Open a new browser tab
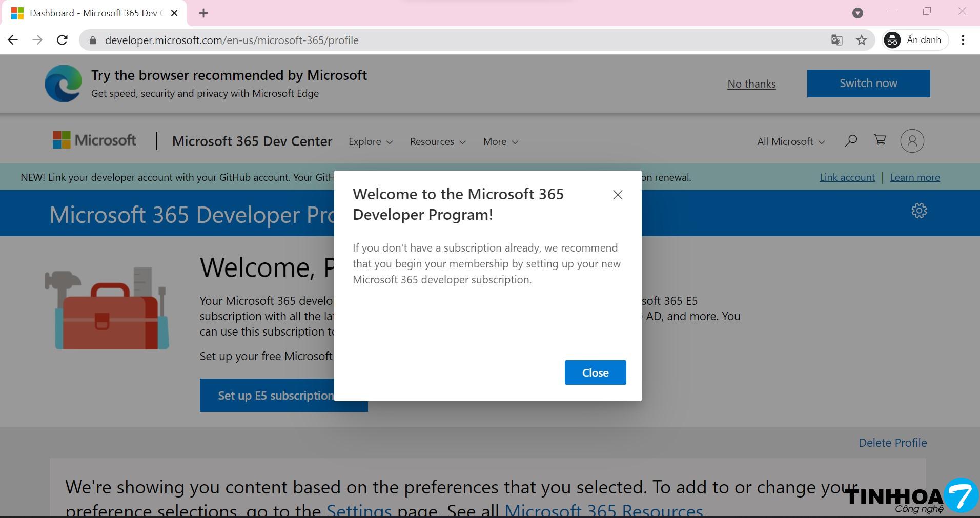 click(x=203, y=13)
